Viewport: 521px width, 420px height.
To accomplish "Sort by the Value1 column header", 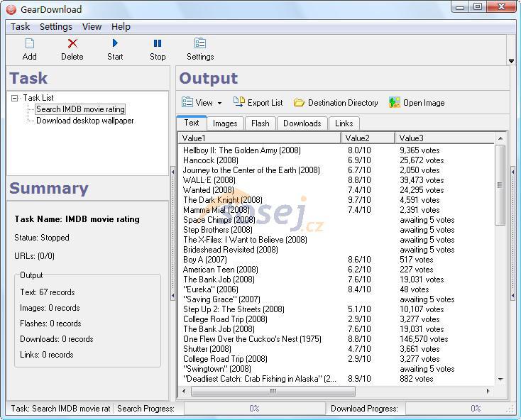I will tap(260, 138).
